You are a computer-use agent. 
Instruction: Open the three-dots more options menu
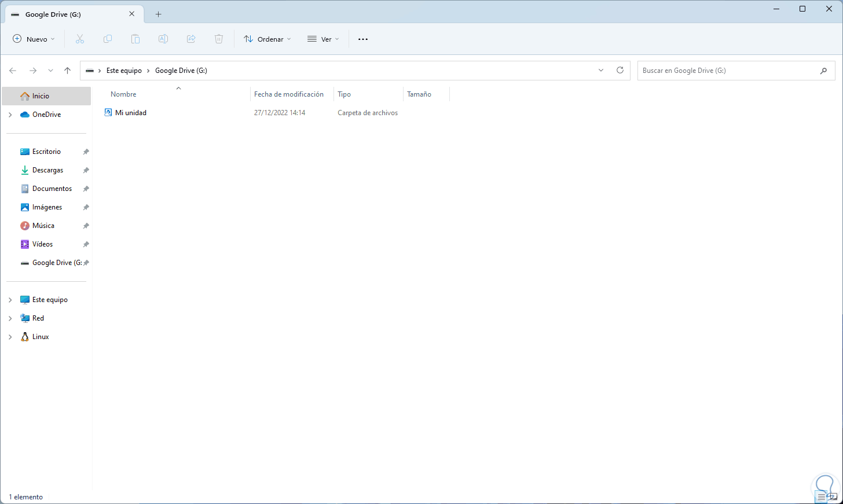[x=363, y=39]
